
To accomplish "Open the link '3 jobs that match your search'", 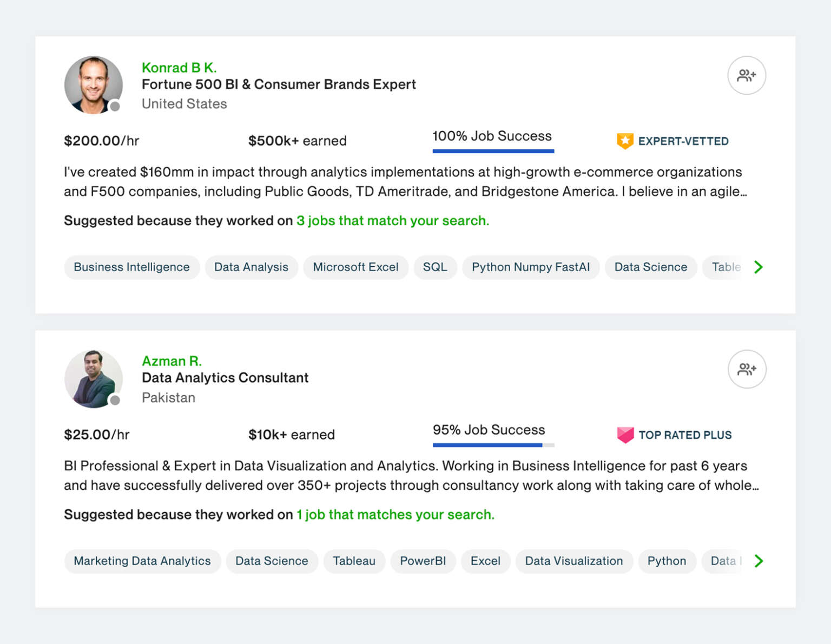I will (x=392, y=220).
